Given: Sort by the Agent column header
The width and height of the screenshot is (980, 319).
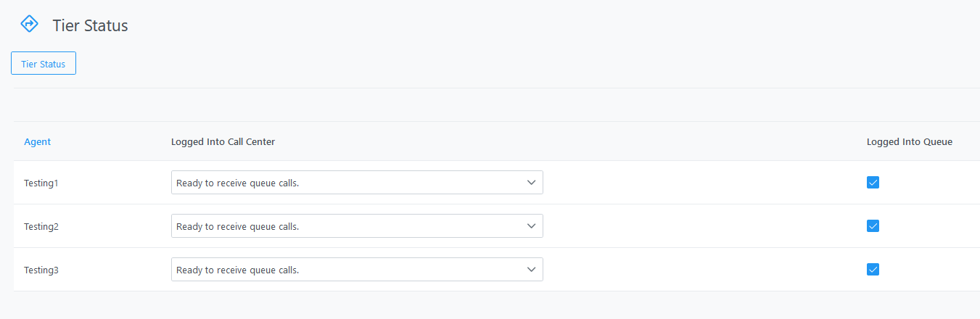Looking at the screenshot, I should (38, 142).
